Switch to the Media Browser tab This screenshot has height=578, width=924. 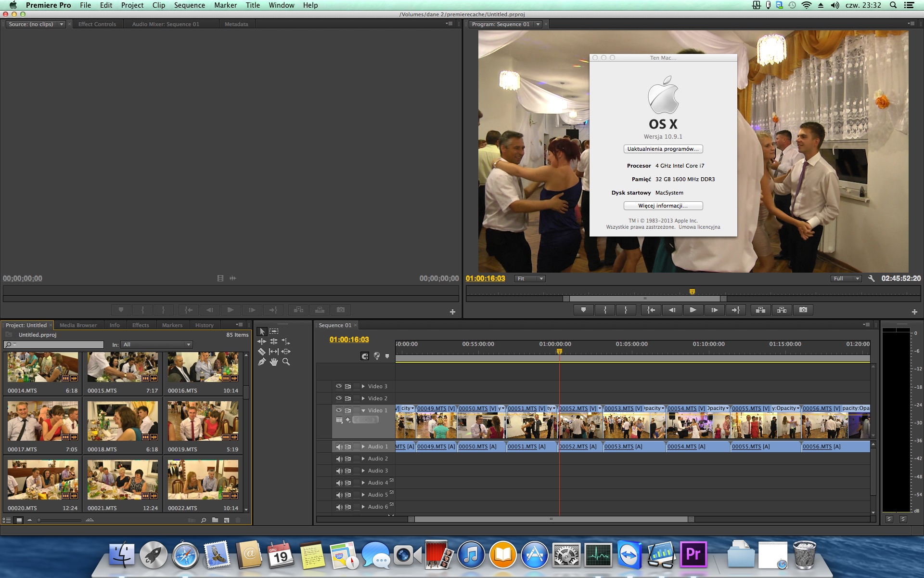click(x=78, y=325)
